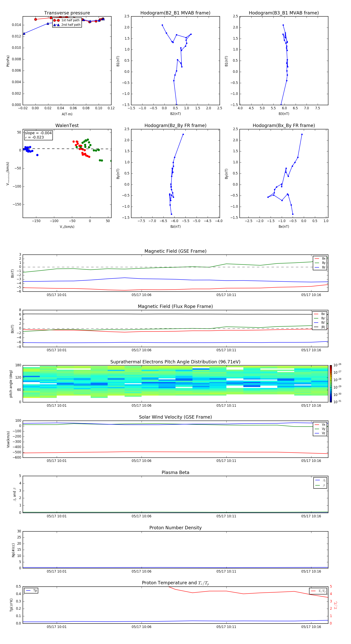This screenshot has height=644, width=351.
Task: Click Bz legend entry in GSE magnetic field
Action: (320, 267)
